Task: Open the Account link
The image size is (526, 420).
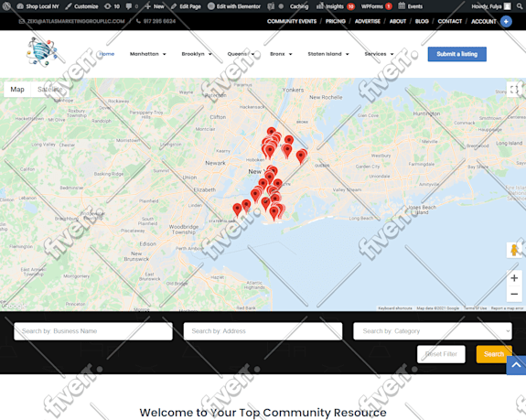Action: (x=483, y=21)
